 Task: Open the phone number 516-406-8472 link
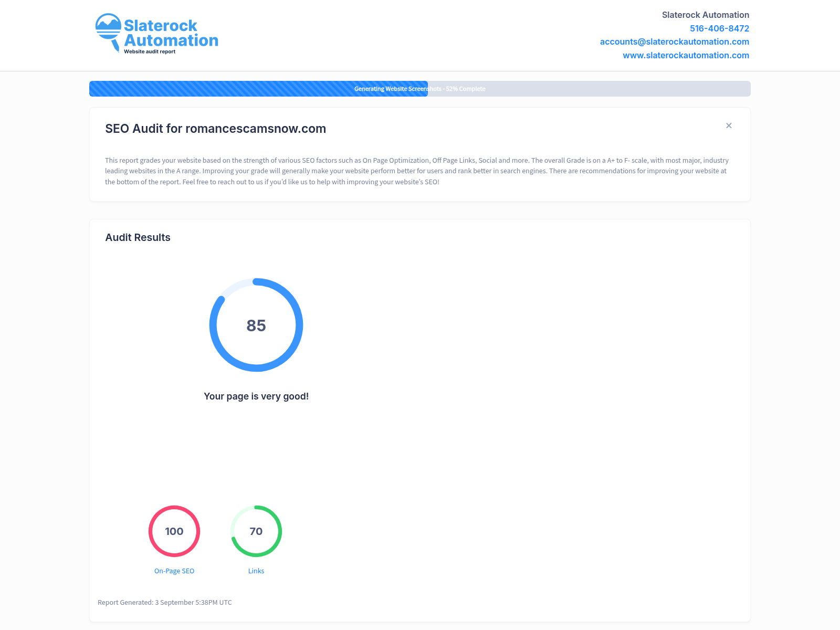click(x=719, y=28)
